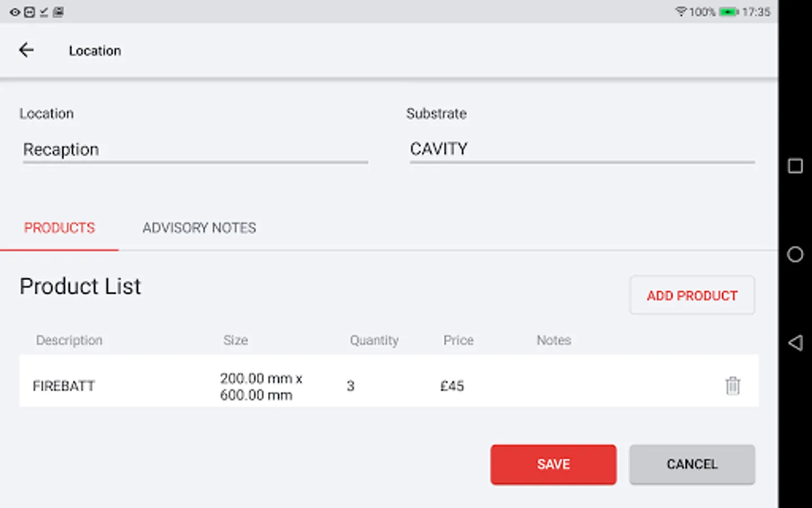Cancel editing this location
The image size is (812, 508).
tap(692, 464)
